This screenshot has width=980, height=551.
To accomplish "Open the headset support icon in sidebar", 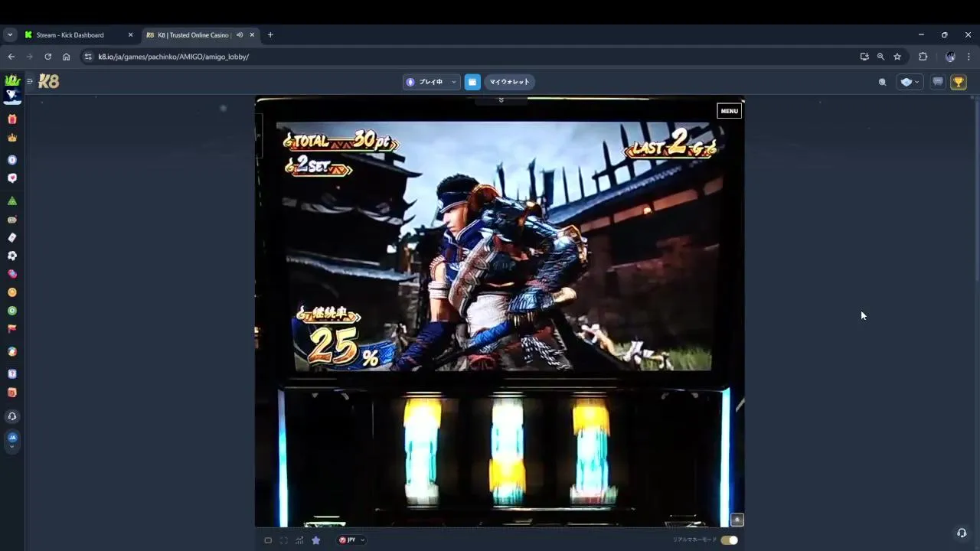I will point(11,416).
